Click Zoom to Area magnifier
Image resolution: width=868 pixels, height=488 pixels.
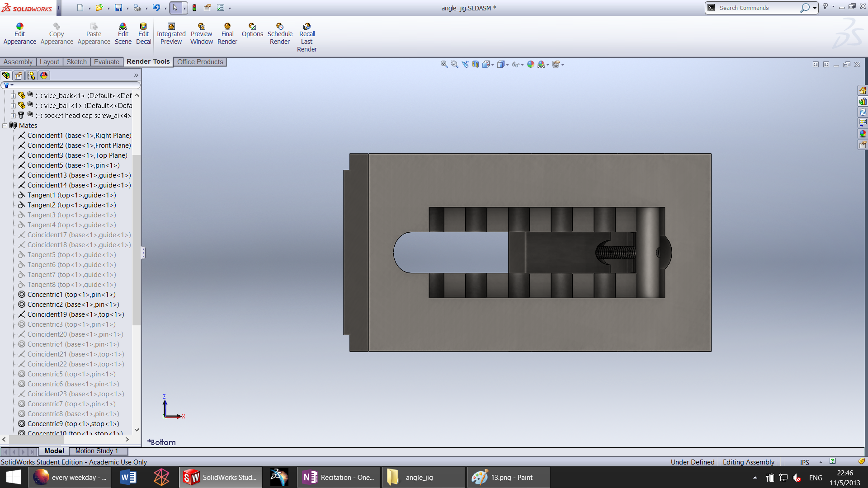click(454, 64)
